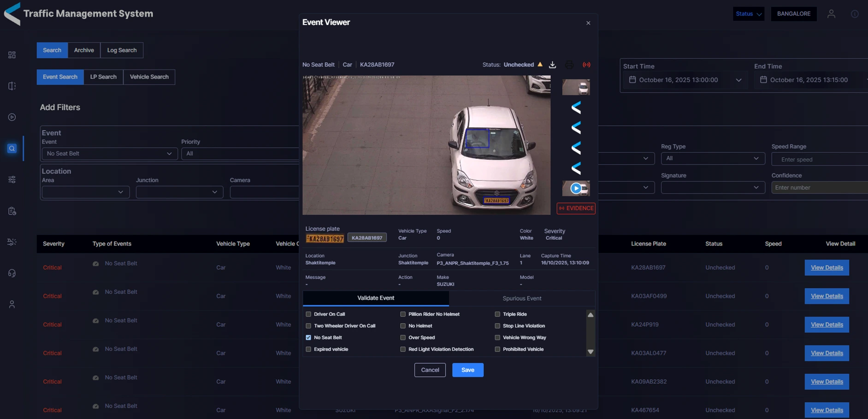Click the live broadcast icon beside print

tap(586, 65)
